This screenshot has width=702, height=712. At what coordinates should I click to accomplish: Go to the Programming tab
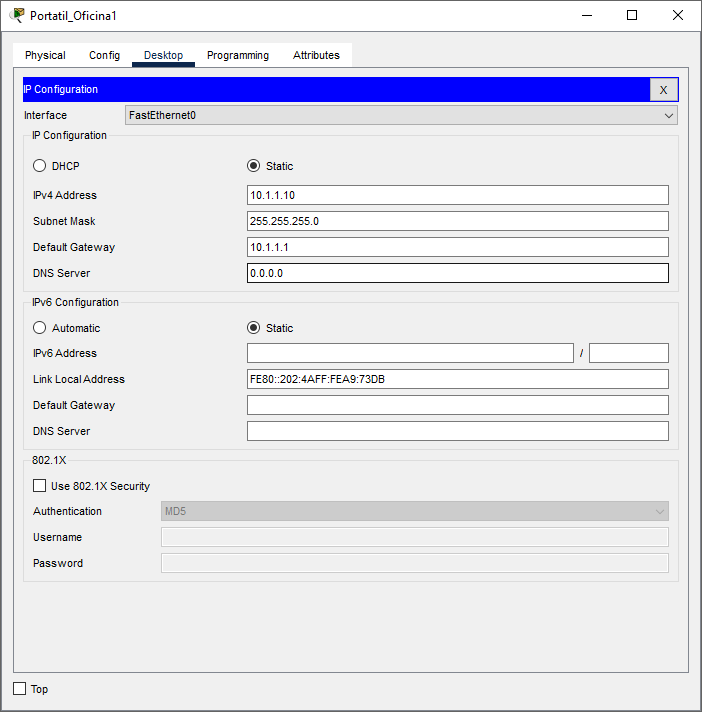point(238,56)
